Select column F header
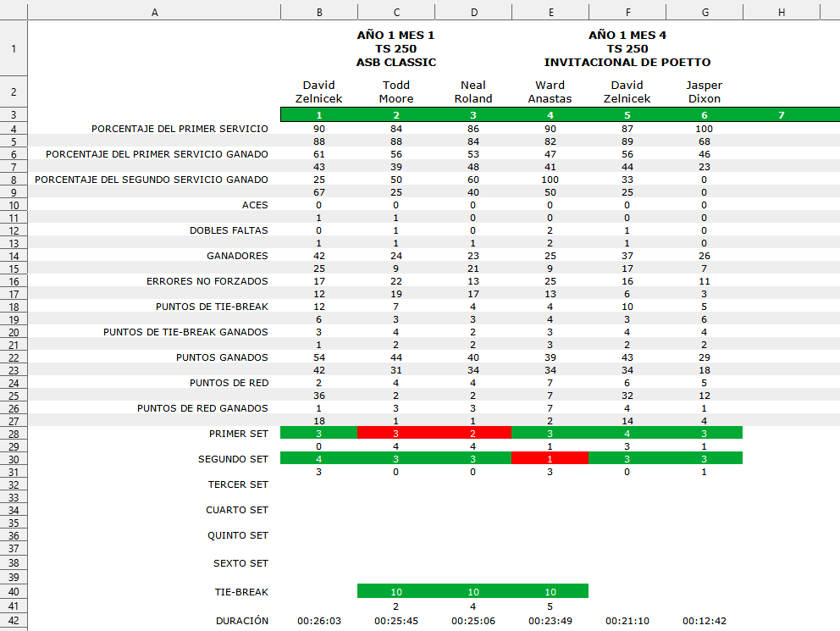The width and height of the screenshot is (840, 631). coord(627,13)
